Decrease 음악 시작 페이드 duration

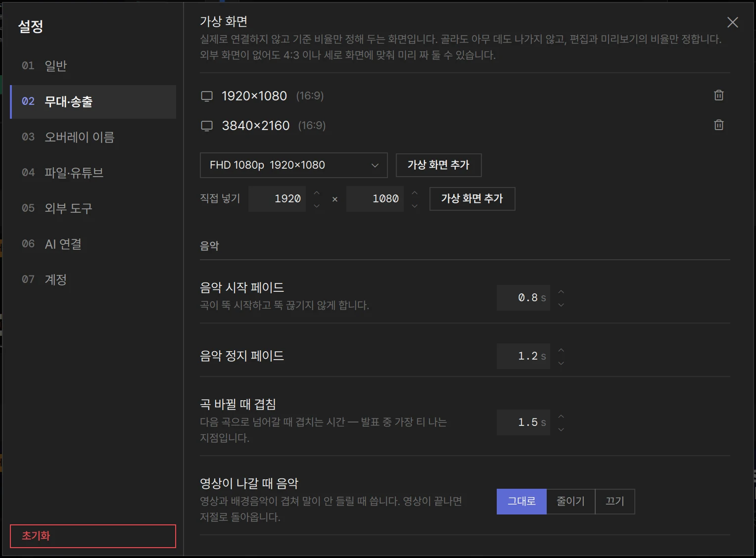click(x=561, y=304)
